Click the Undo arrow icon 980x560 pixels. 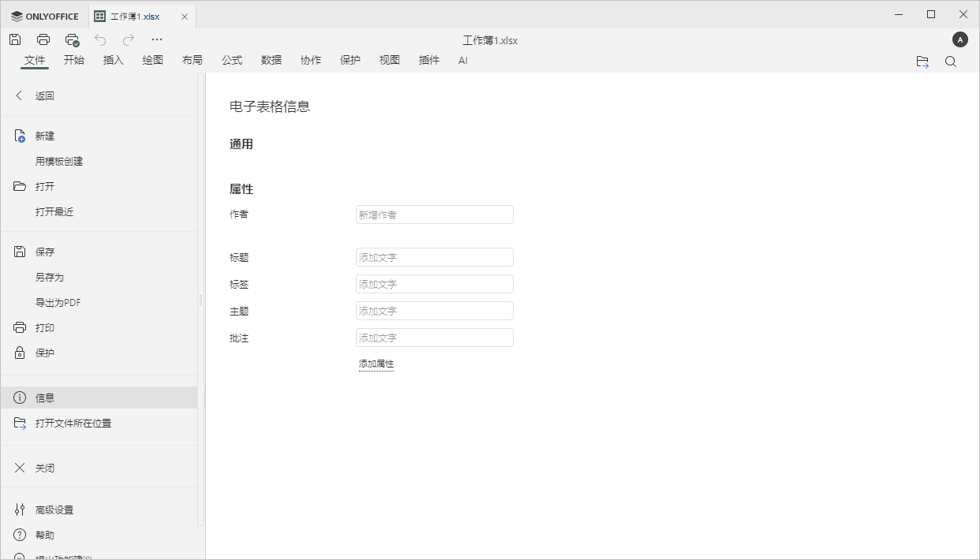point(100,39)
